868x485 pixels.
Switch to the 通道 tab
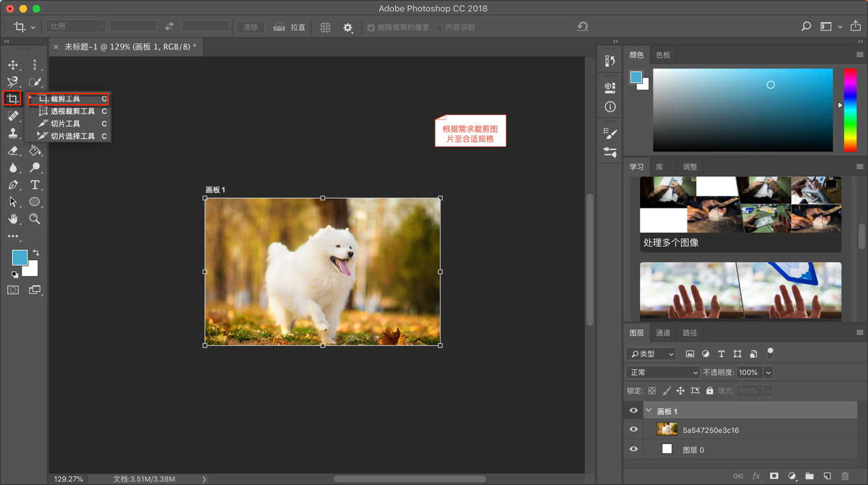663,333
